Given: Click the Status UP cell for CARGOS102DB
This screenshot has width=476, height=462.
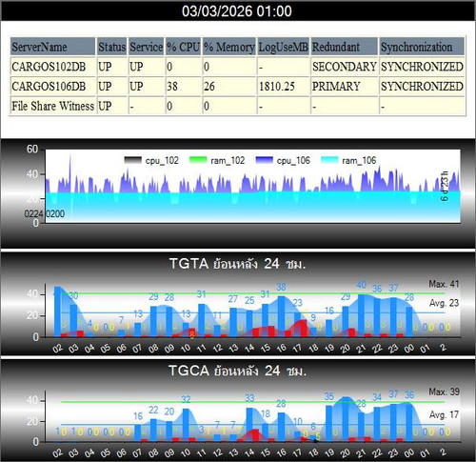Looking at the screenshot, I should 111,67.
